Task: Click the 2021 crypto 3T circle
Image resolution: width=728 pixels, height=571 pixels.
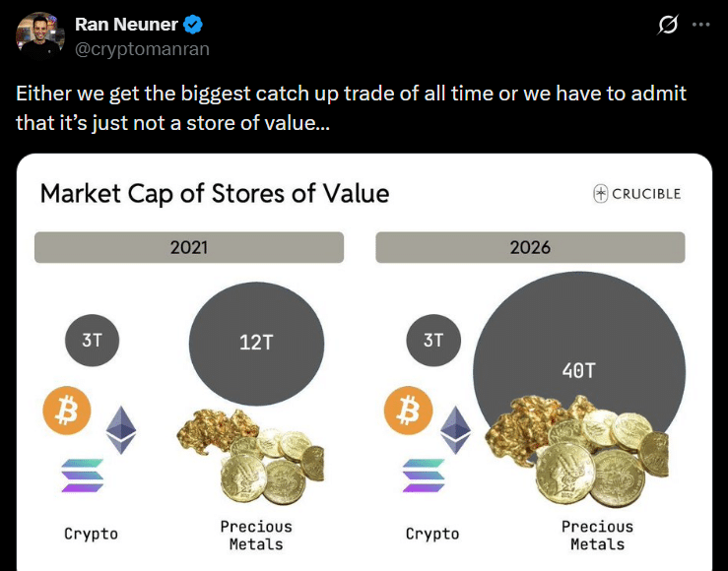Action: (92, 341)
